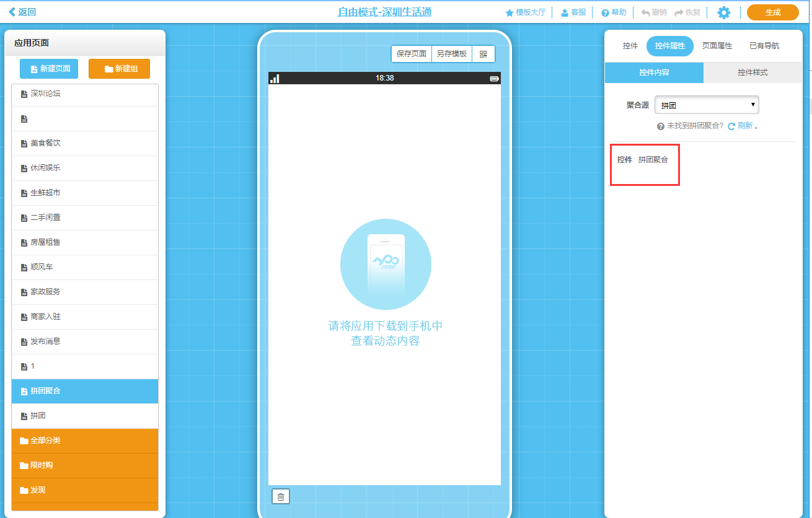Click the trash delete icon below phone
The image size is (812, 518).
pyautogui.click(x=281, y=496)
